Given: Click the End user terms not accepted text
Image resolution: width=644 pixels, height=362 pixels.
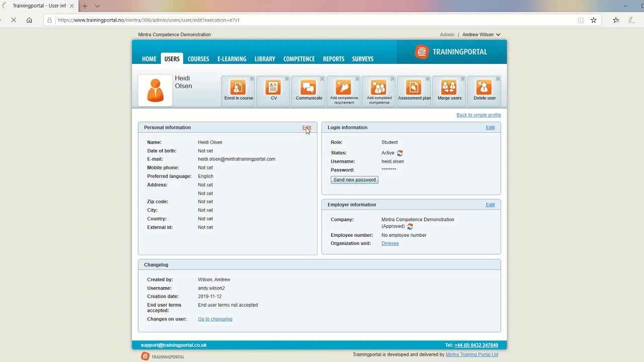Looking at the screenshot, I should pos(228,305).
